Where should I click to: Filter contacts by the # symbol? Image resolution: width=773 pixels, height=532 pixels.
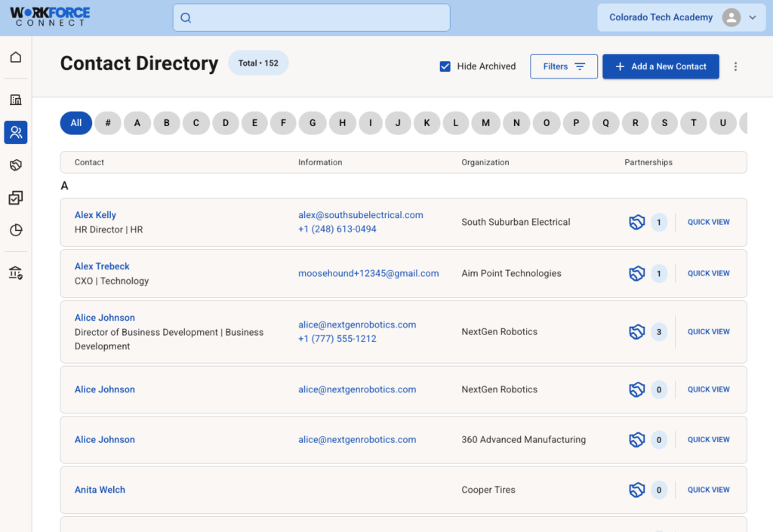pyautogui.click(x=108, y=123)
